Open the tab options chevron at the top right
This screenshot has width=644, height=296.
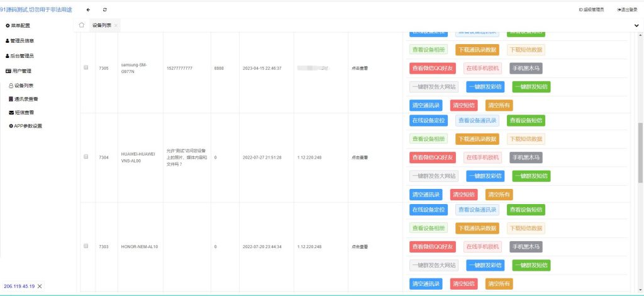636,25
